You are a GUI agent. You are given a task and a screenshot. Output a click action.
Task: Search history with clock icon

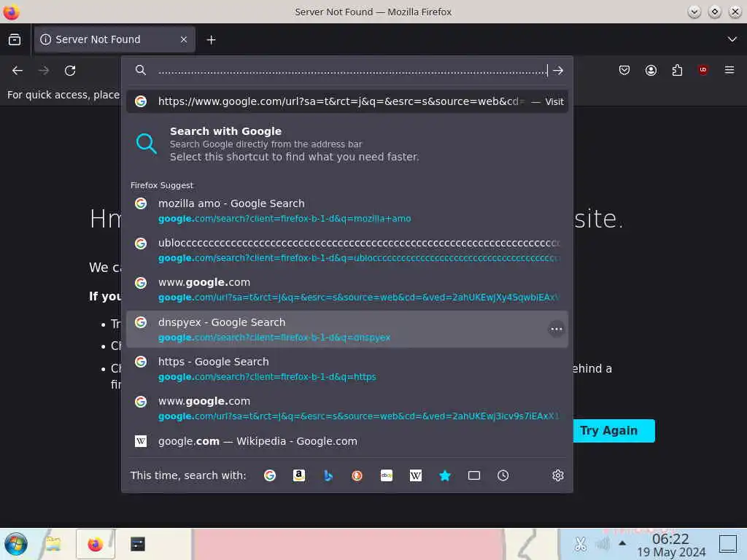pyautogui.click(x=503, y=475)
